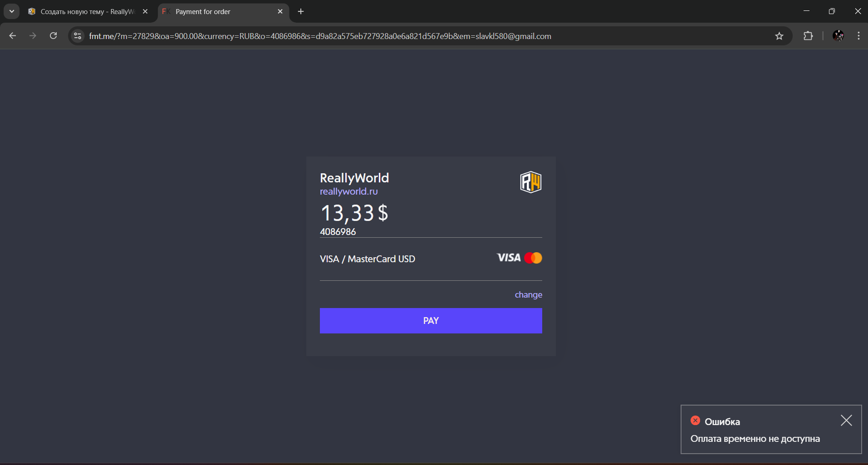Viewport: 868px width, 465px height.
Task: Click the purple PAY button
Action: (431, 321)
